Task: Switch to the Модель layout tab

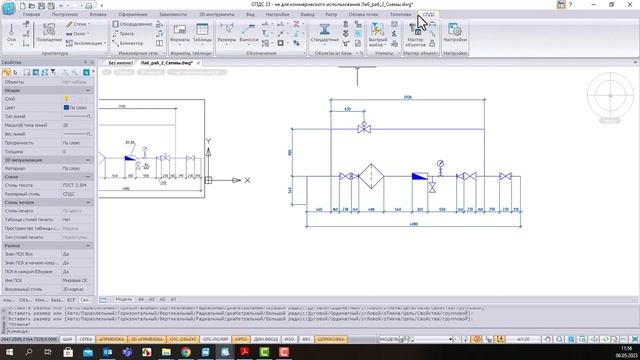Action: point(123,299)
